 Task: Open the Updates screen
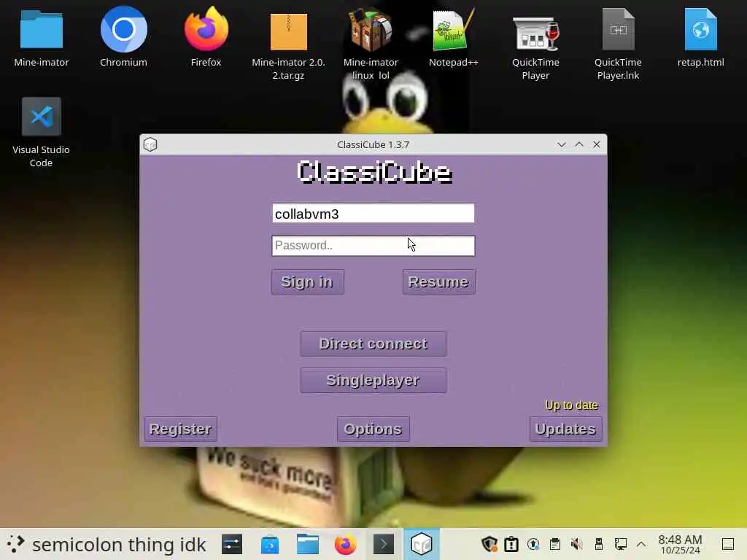pyautogui.click(x=565, y=429)
